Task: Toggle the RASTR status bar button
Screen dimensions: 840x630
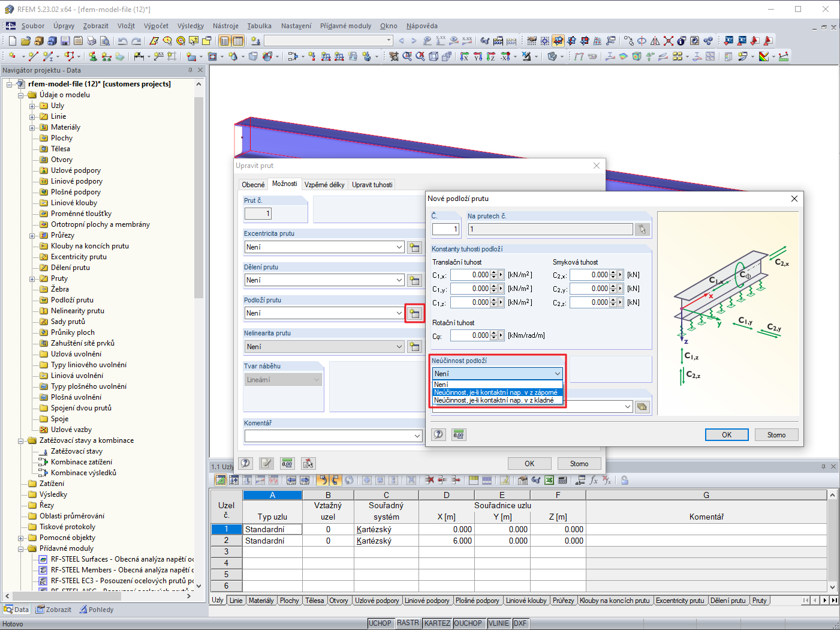Action: (408, 623)
